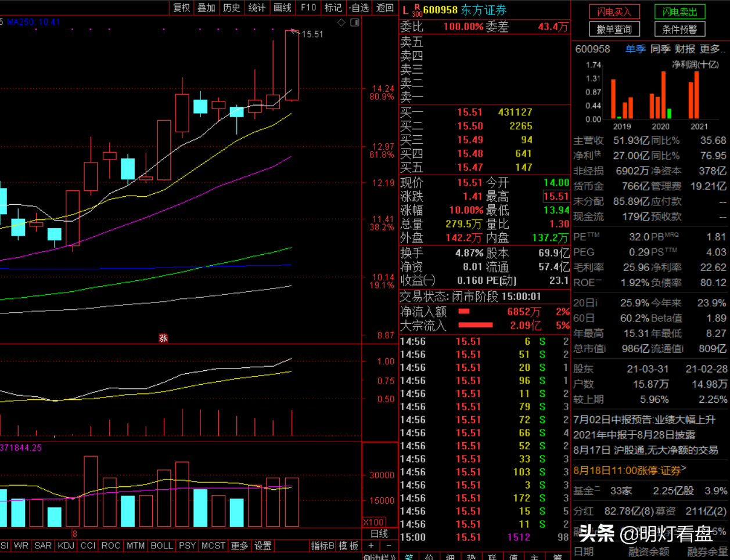Image resolution: width=730 pixels, height=560 pixels.
Task: Zoom out chart with the minus button
Action: [389, 546]
